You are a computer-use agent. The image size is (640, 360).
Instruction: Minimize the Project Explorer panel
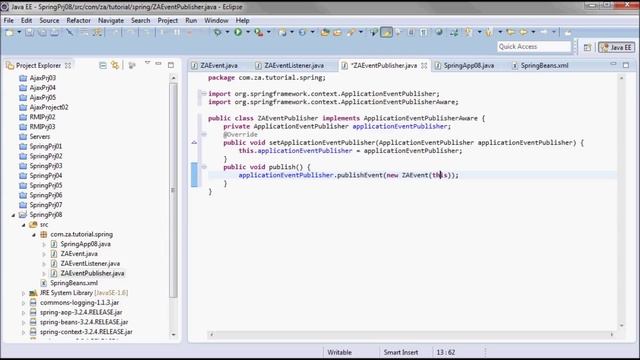point(158,64)
